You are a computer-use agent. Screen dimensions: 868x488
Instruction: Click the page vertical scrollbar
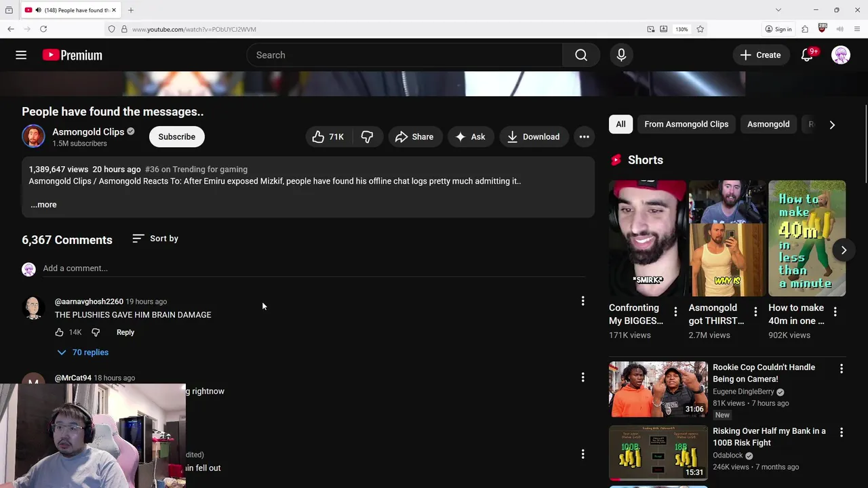865,142
